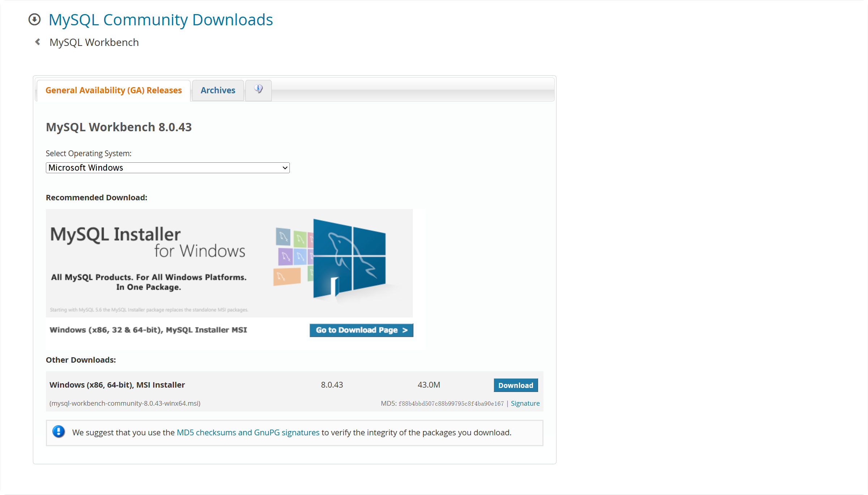Click the MySQL Installer for Windows banner title
Screen dimensions: 868x495
click(147, 242)
